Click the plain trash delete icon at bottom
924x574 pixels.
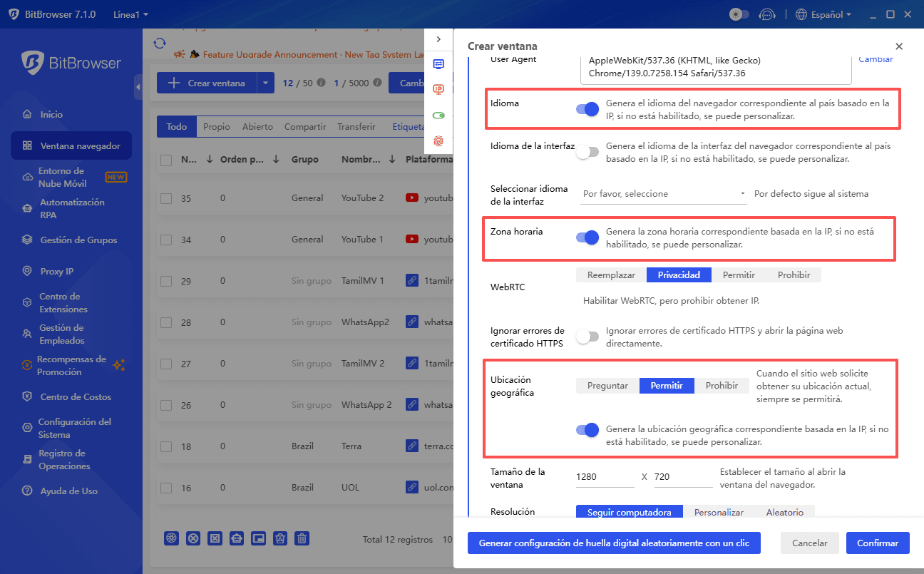(302, 538)
